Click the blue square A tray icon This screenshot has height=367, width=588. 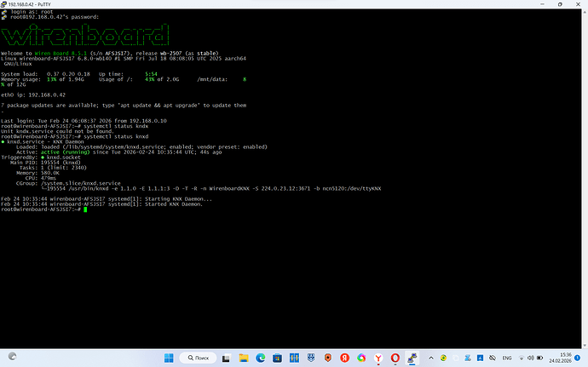[480, 358]
